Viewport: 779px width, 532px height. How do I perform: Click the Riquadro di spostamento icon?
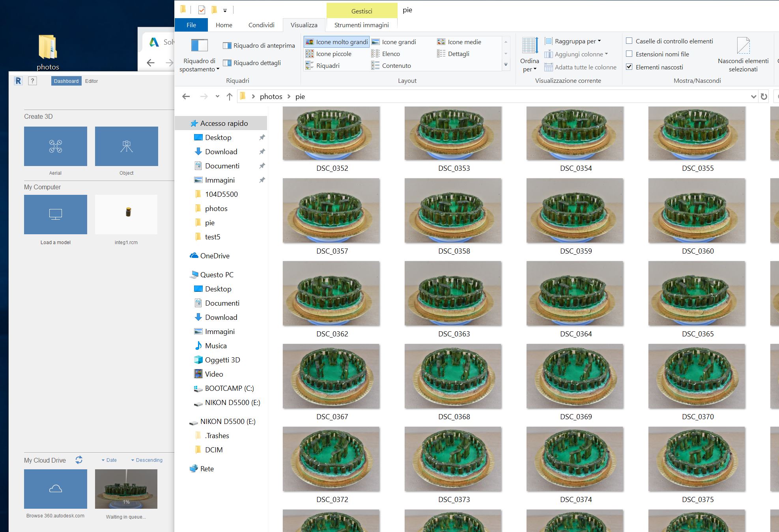[x=199, y=45]
